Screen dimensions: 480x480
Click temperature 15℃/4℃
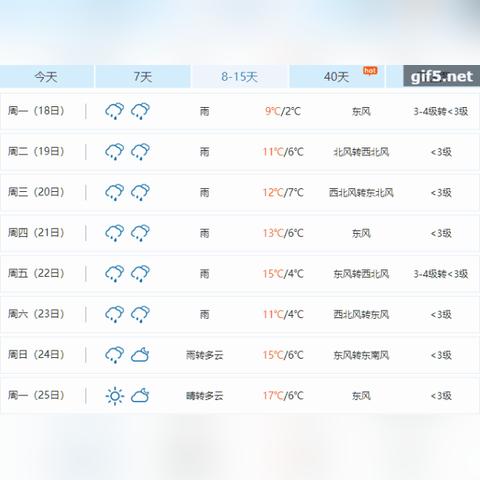(x=283, y=274)
